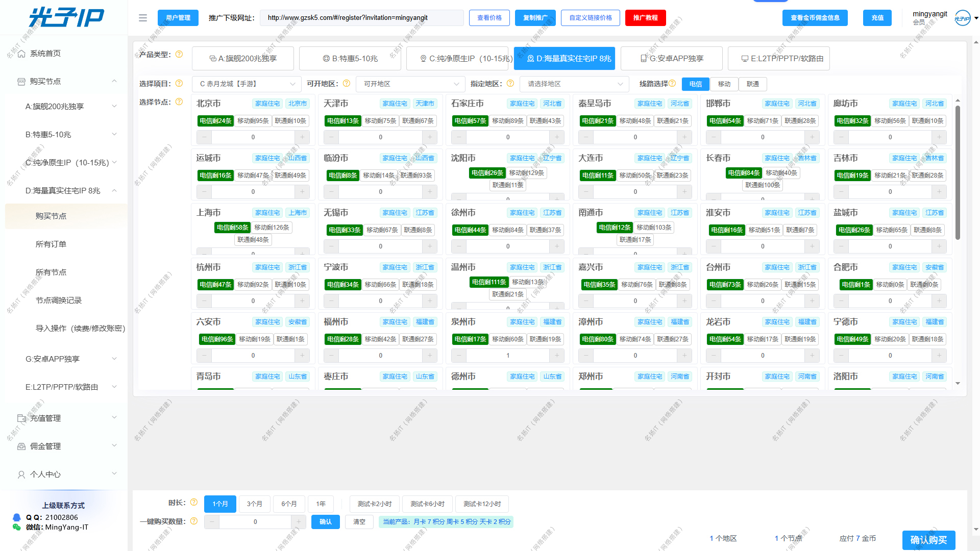The image size is (980, 551).
Task: Click the plus stepper for 北京市
Action: (302, 137)
